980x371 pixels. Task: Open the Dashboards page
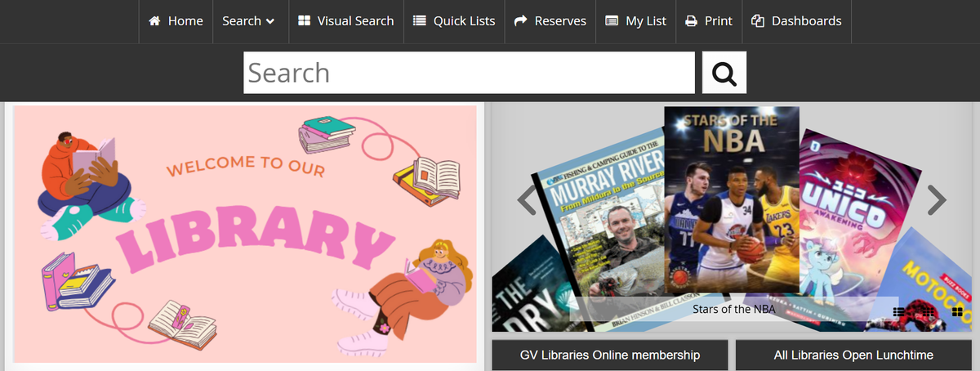(x=795, y=21)
